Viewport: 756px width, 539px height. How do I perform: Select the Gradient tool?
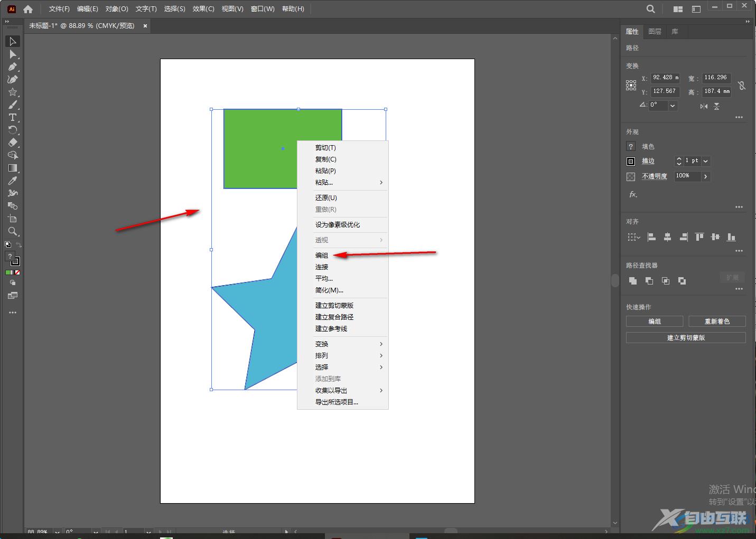[x=13, y=168]
